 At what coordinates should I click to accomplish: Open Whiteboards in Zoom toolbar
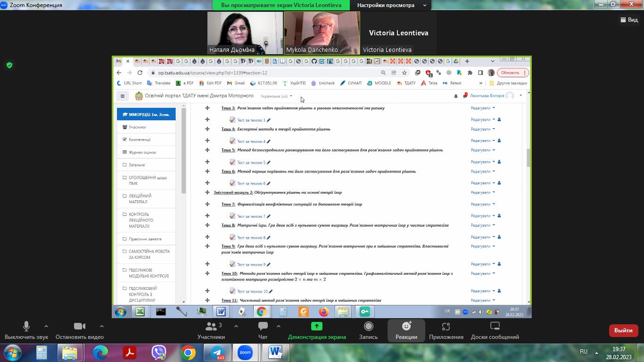pyautogui.click(x=495, y=330)
